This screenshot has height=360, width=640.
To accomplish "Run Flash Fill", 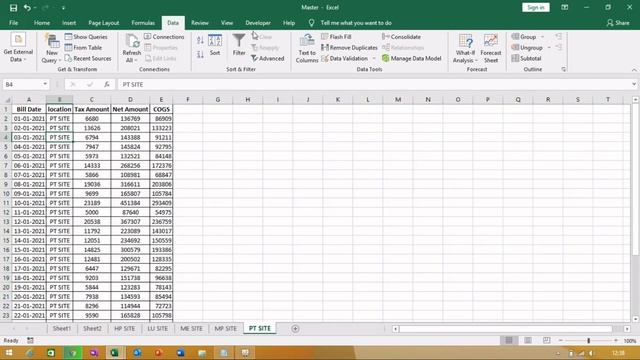I will [x=336, y=37].
